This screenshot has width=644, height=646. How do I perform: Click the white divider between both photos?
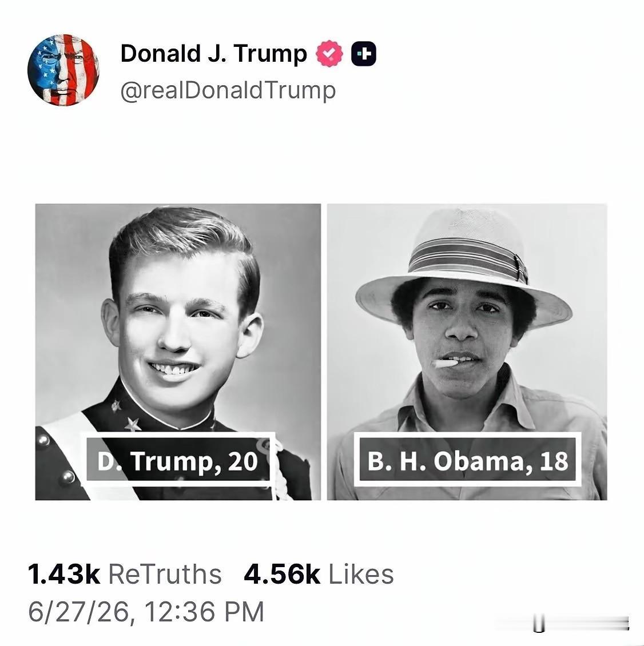(324, 352)
